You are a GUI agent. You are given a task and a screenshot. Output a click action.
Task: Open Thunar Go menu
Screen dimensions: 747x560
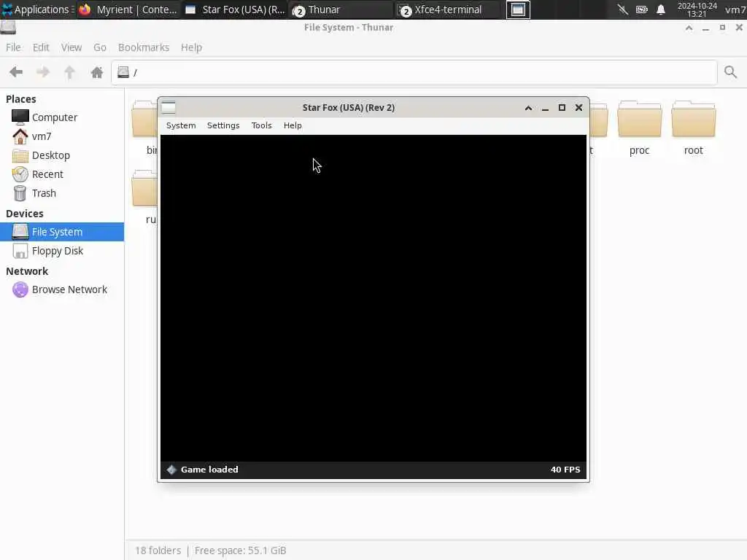pos(99,47)
